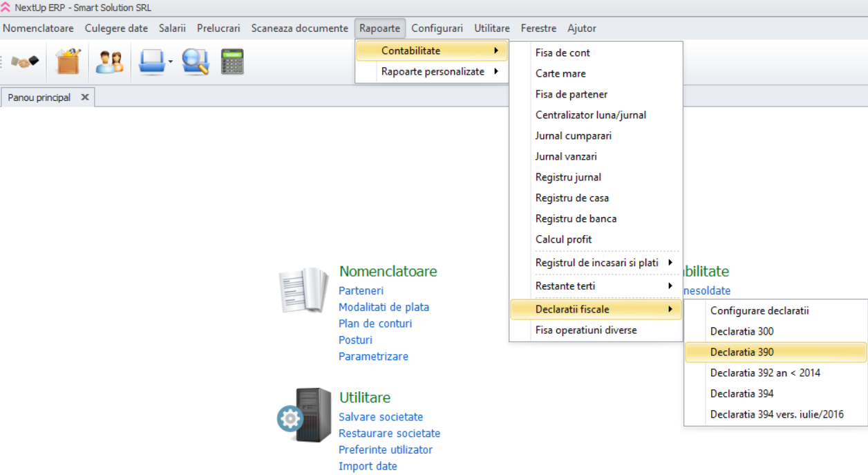This screenshot has height=475, width=868.
Task: Select Declaratia 394 vers. iulie/2016
Action: (x=777, y=414)
